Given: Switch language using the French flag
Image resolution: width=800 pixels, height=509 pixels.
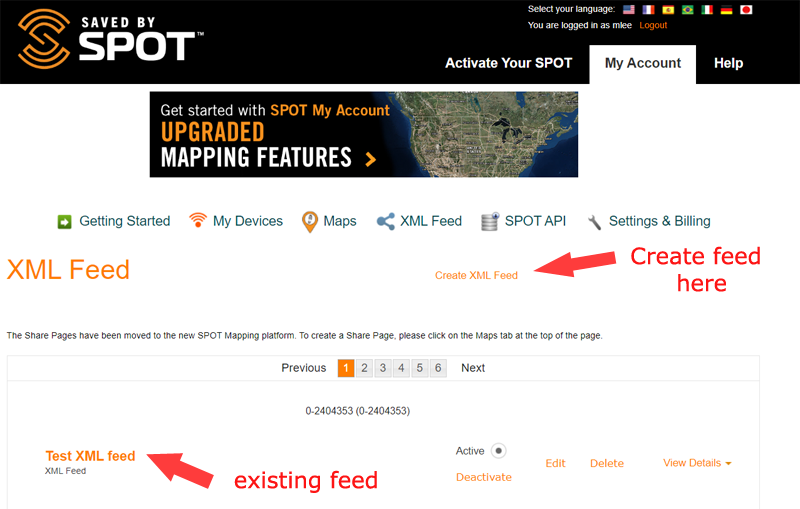Looking at the screenshot, I should click(648, 9).
